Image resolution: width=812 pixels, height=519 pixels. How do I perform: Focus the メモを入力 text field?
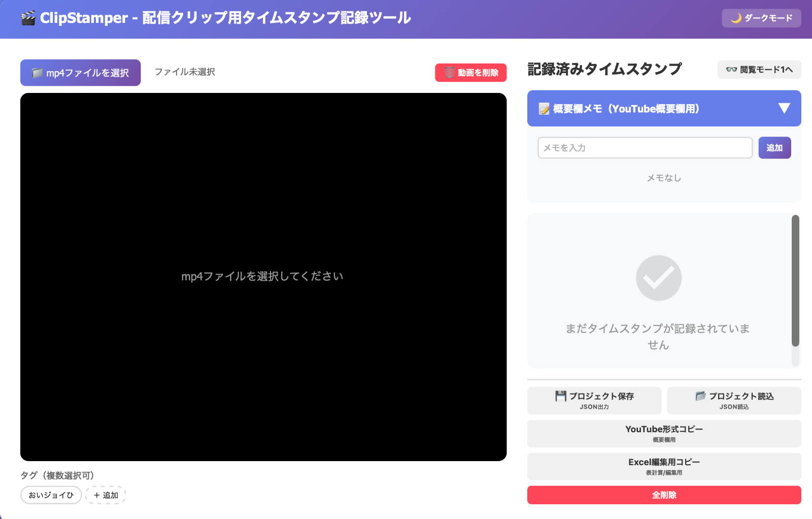[645, 148]
